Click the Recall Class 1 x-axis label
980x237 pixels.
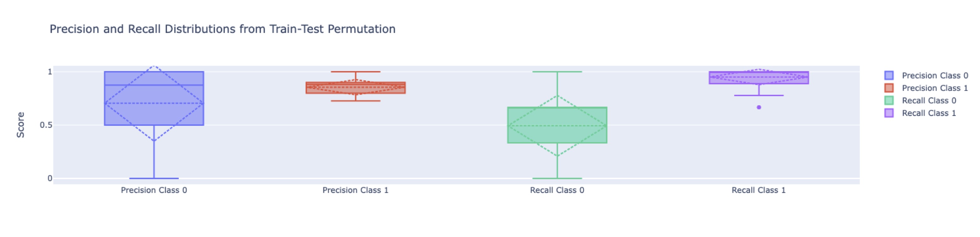coord(759,190)
